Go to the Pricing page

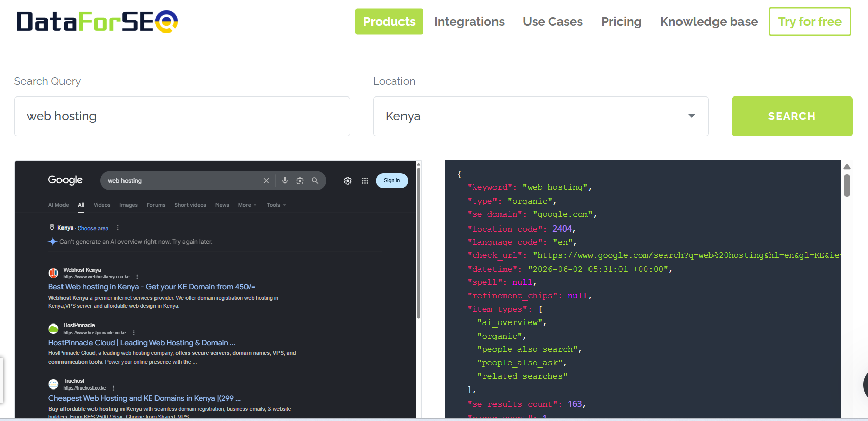coord(621,22)
